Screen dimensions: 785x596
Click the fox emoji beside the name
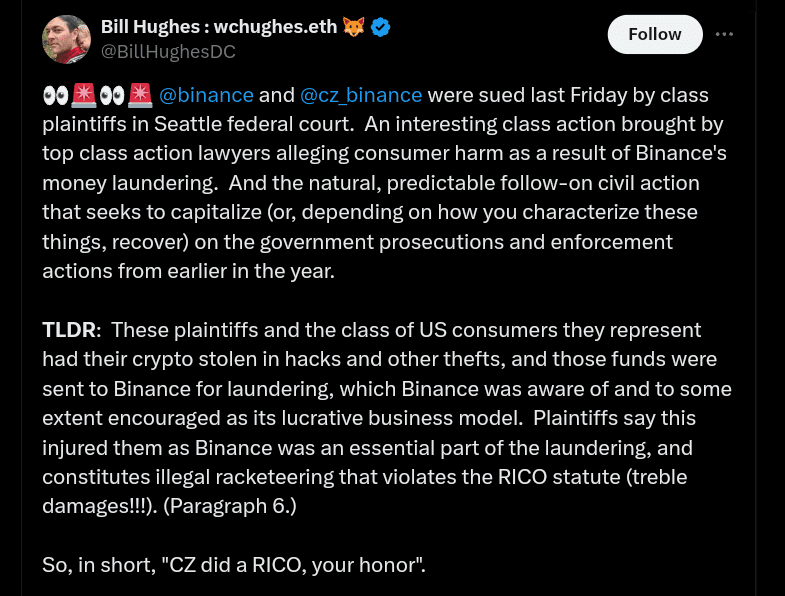coord(354,27)
